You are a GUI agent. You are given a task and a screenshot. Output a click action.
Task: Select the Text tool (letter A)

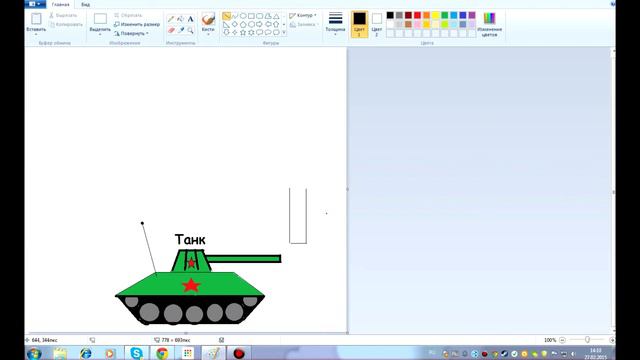click(190, 19)
